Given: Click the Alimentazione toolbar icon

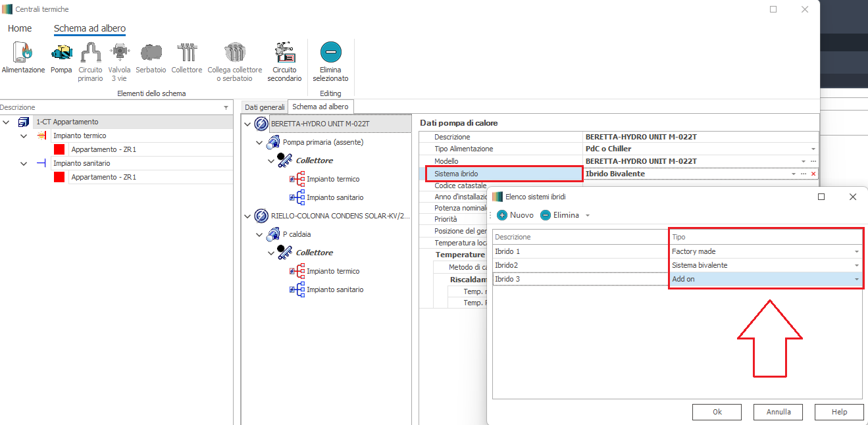Looking at the screenshot, I should coord(23,53).
